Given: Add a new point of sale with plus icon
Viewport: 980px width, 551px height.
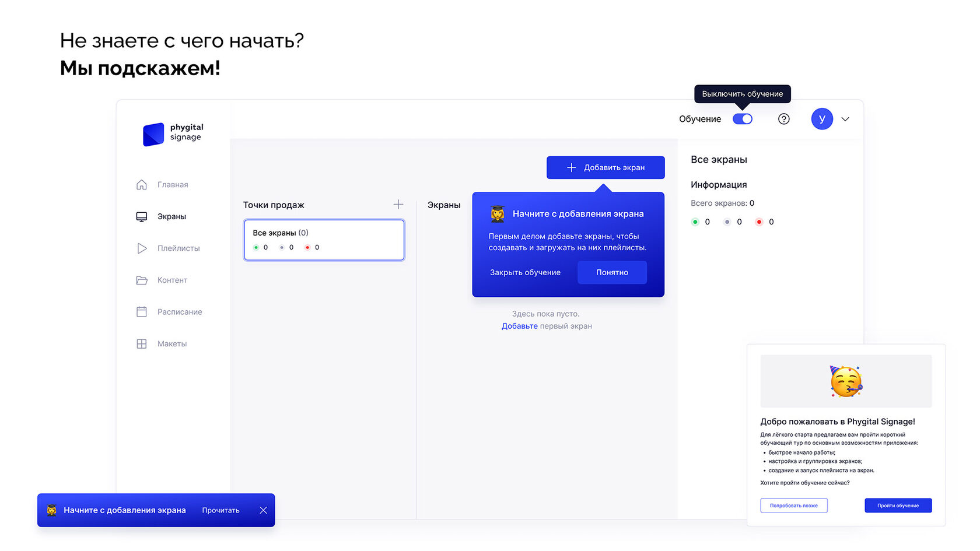Looking at the screenshot, I should click(x=398, y=204).
